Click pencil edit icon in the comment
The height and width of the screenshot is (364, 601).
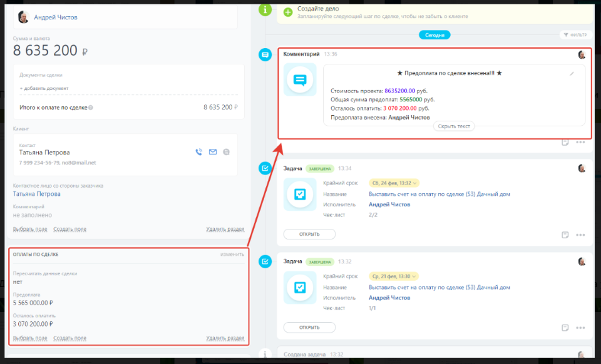point(571,74)
